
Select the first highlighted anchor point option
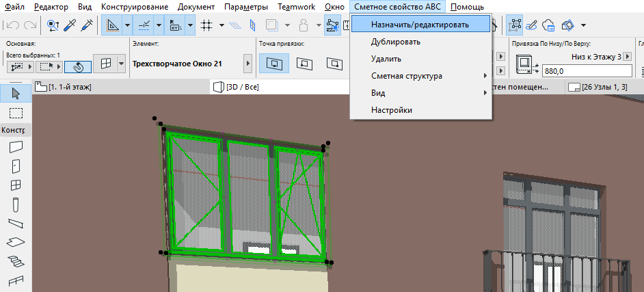coord(274,63)
